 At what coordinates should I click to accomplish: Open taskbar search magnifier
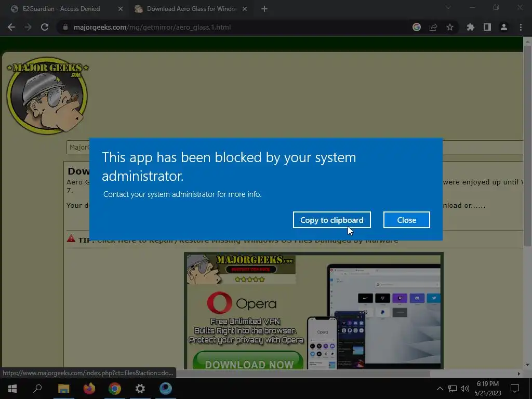tap(37, 389)
